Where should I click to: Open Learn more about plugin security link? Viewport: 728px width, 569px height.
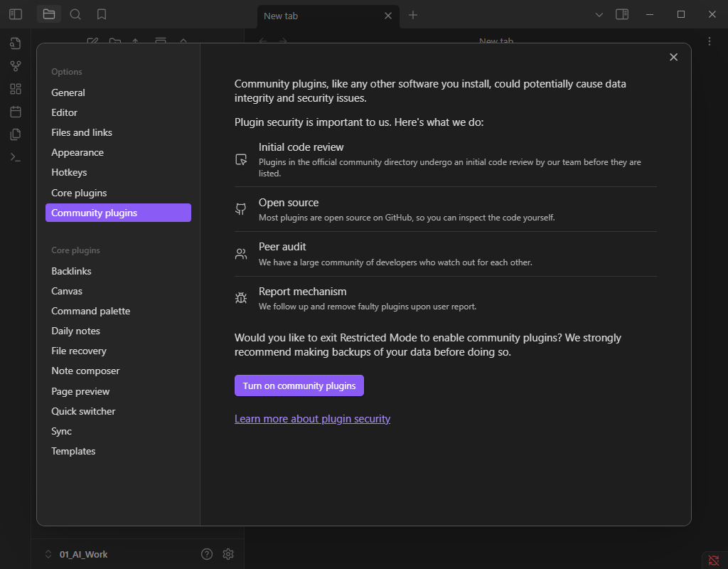pos(312,419)
